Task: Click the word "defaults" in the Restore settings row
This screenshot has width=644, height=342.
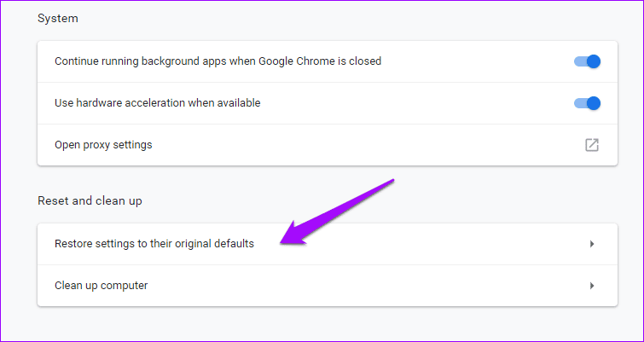Action: (233, 244)
